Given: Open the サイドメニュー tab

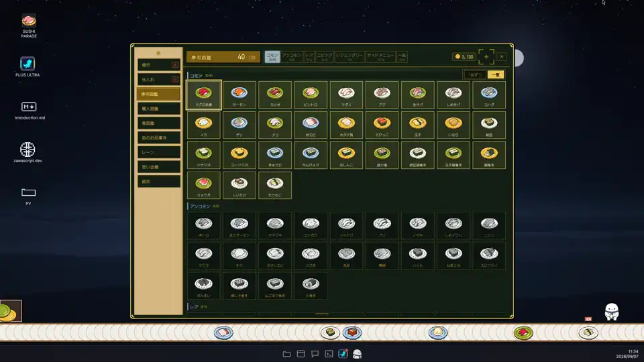Looking at the screenshot, I should pyautogui.click(x=381, y=56).
